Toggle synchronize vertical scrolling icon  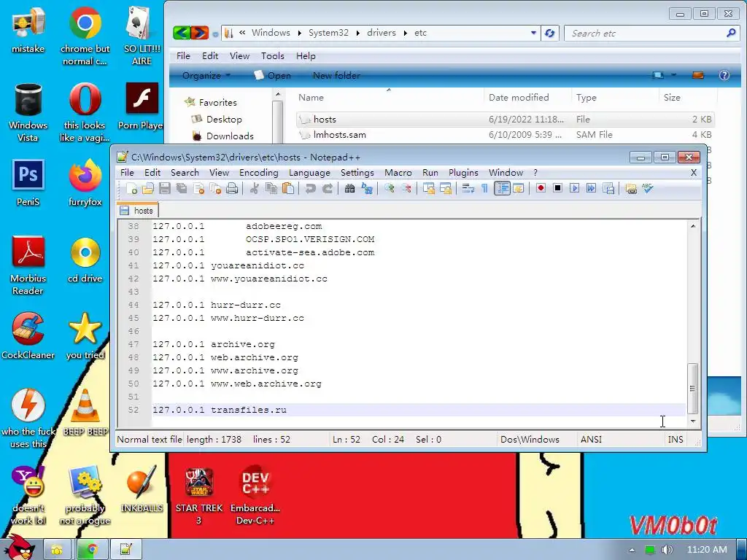(x=429, y=189)
